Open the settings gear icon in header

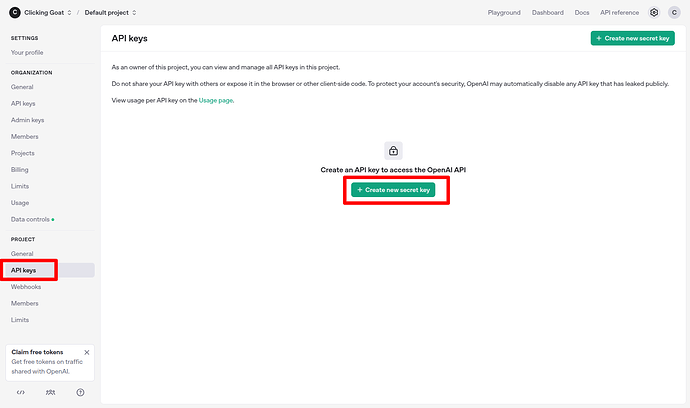pos(654,12)
